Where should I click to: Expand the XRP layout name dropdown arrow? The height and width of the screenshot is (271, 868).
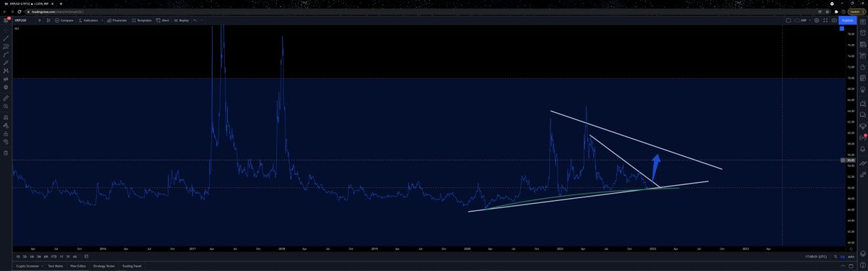(810, 20)
